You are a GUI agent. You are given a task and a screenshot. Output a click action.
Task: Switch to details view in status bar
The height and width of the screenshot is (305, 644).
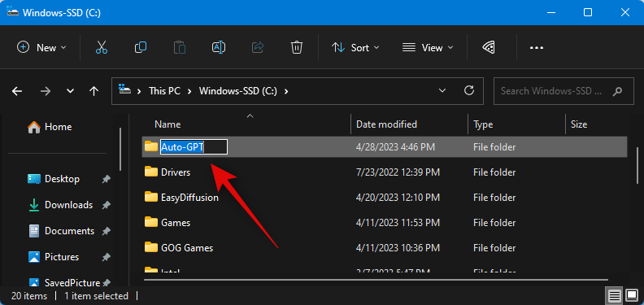(x=614, y=295)
